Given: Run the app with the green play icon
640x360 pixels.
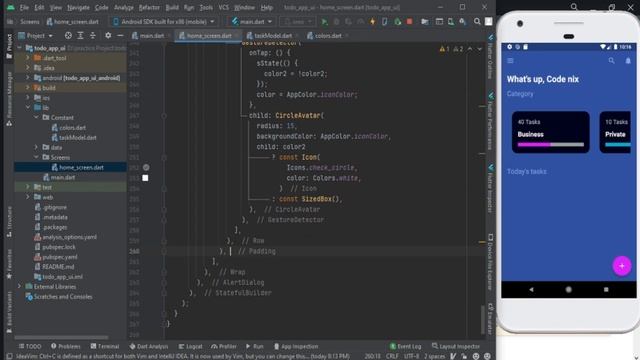Looking at the screenshot, I should [324, 22].
